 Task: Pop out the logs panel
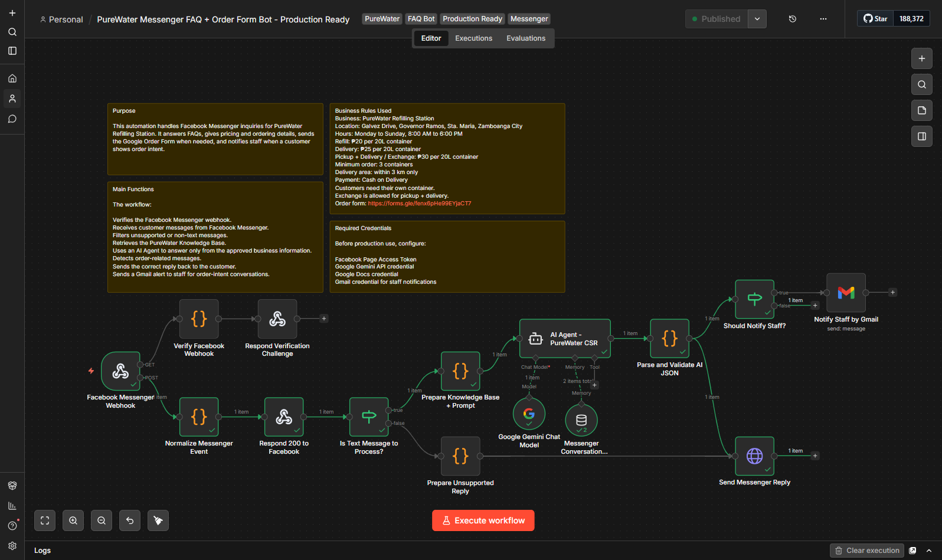[913, 551]
